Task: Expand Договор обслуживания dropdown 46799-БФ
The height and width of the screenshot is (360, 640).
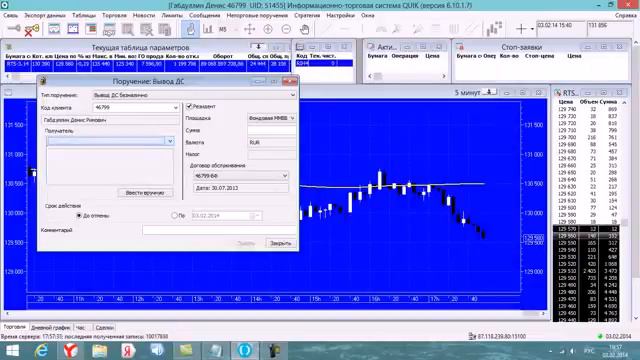Action: 284,176
